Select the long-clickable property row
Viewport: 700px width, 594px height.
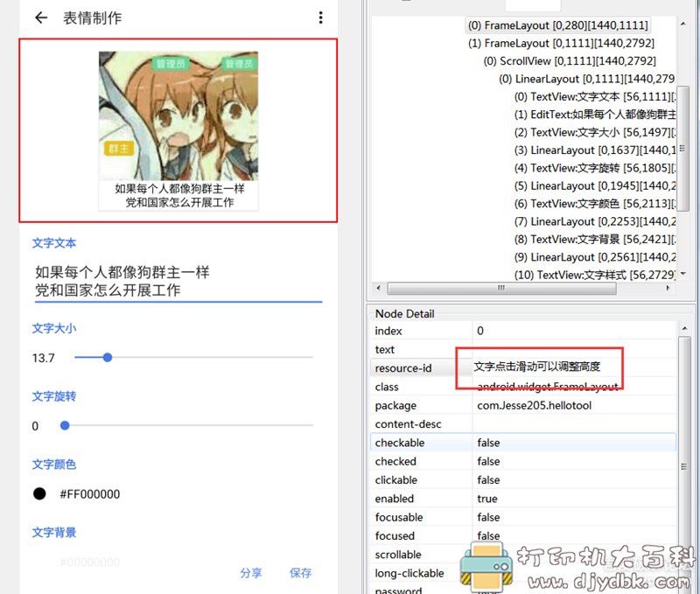[x=523, y=574]
